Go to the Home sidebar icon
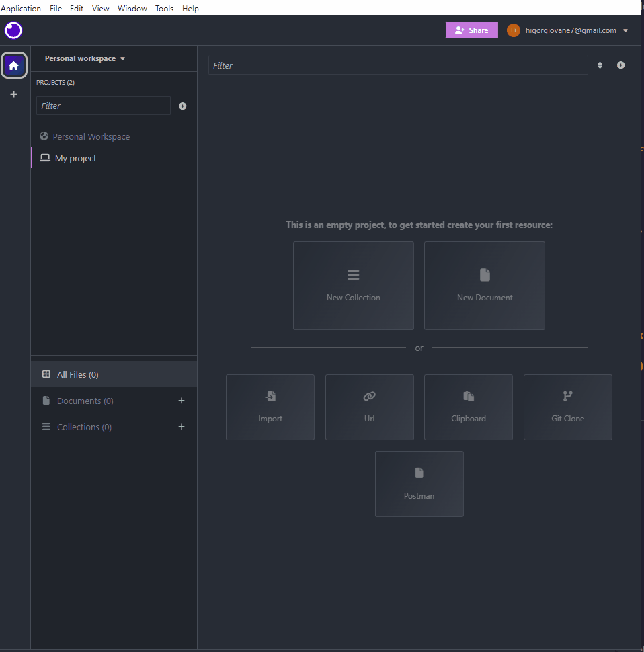644x652 pixels. [x=14, y=65]
